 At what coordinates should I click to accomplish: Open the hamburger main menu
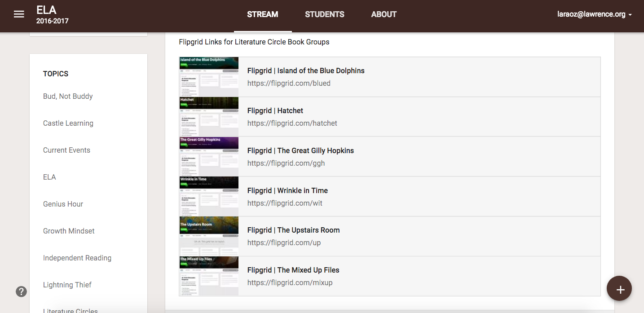click(x=19, y=14)
